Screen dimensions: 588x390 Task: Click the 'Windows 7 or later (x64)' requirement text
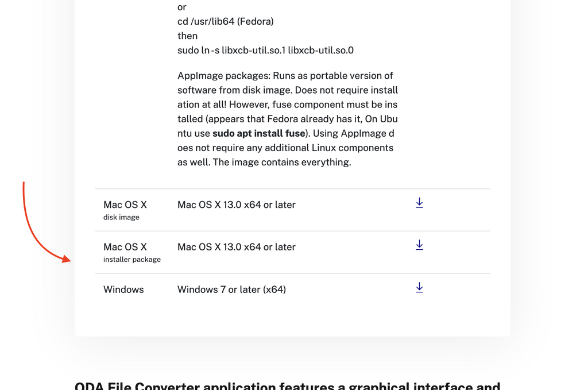(x=232, y=289)
